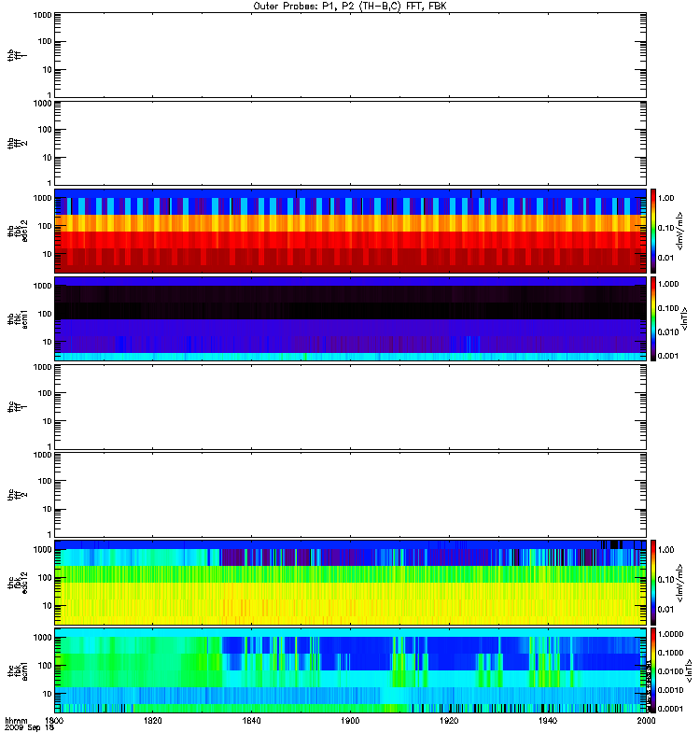This screenshot has height=747, width=700.
Task: Select the 'thb fbk edc12' axis label
Action: (x=17, y=231)
